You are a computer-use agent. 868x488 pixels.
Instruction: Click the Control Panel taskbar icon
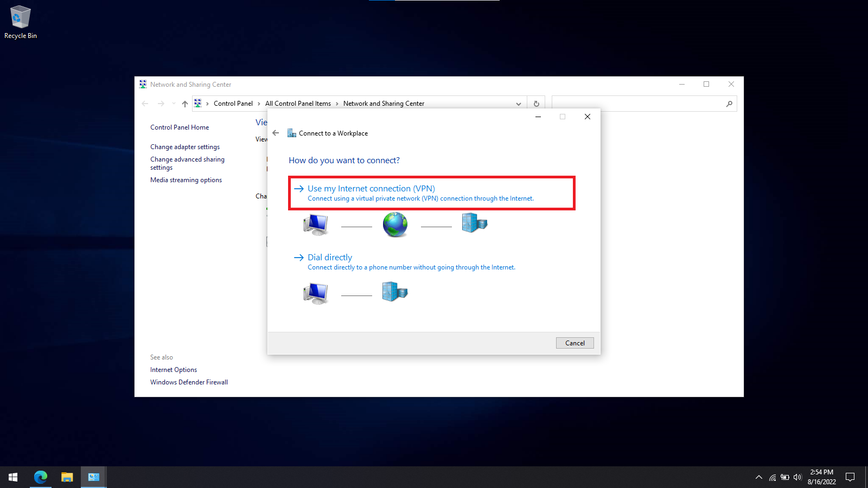pyautogui.click(x=93, y=477)
